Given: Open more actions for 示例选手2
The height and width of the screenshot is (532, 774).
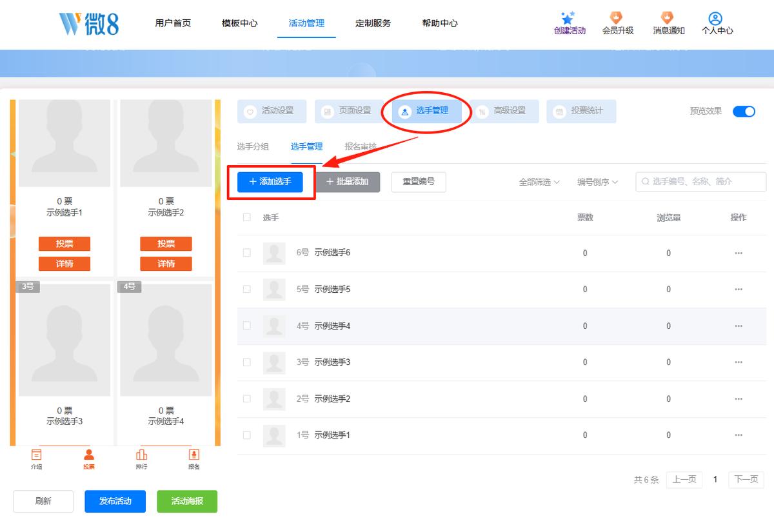Looking at the screenshot, I should pos(739,399).
